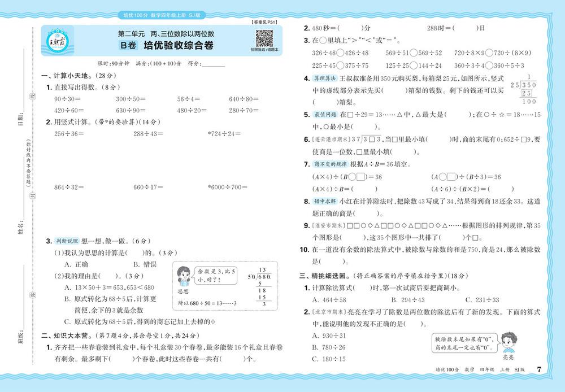Click the comparison circle in 326÷48○426÷48
Viewport: 565px width, 392px height.
tap(340, 53)
